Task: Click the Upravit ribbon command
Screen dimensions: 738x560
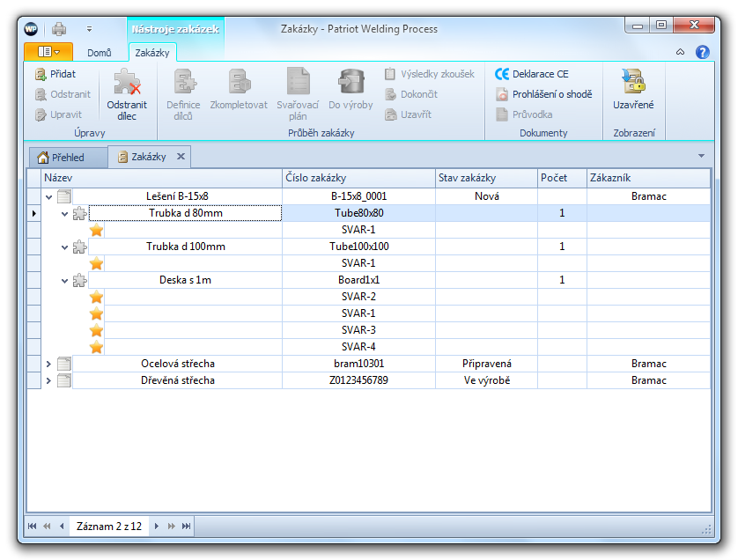Action: 58,114
